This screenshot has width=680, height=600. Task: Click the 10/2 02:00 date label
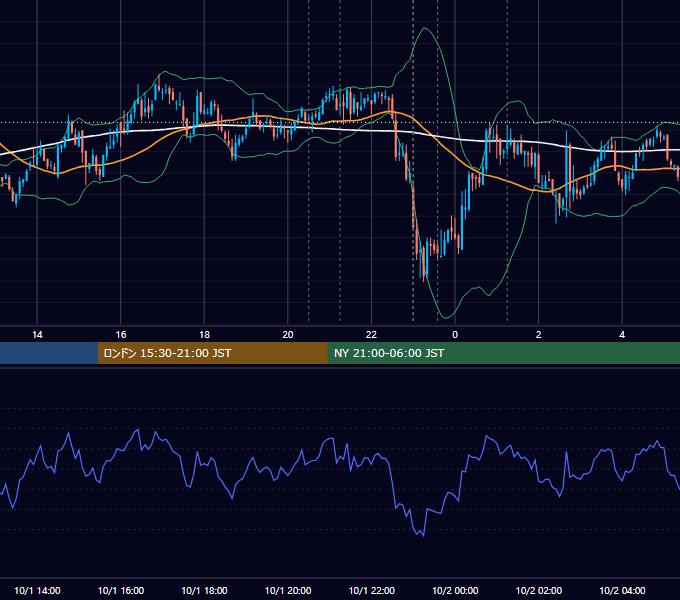(539, 590)
